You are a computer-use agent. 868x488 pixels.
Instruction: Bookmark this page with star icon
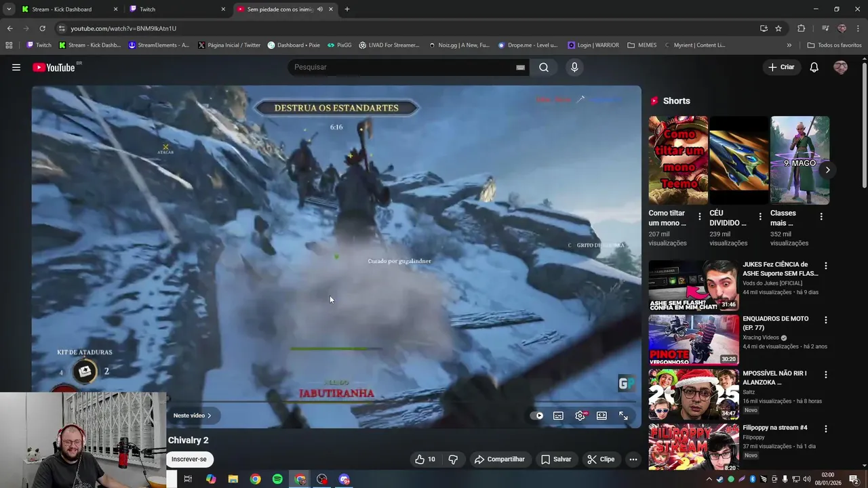tap(778, 28)
